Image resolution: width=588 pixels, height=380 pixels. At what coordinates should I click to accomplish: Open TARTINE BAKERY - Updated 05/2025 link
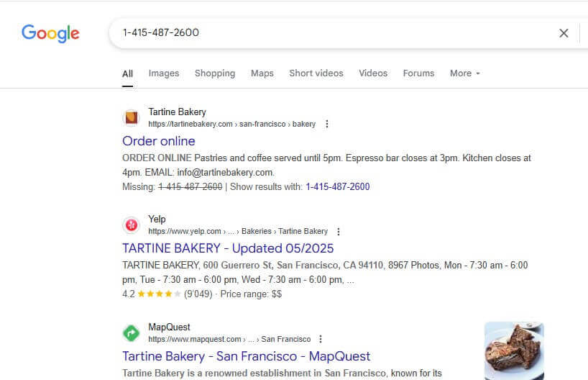[228, 248]
